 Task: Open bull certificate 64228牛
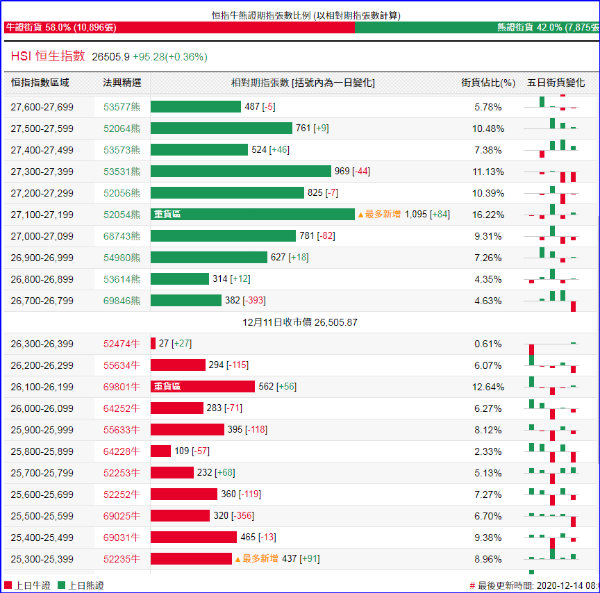(122, 451)
